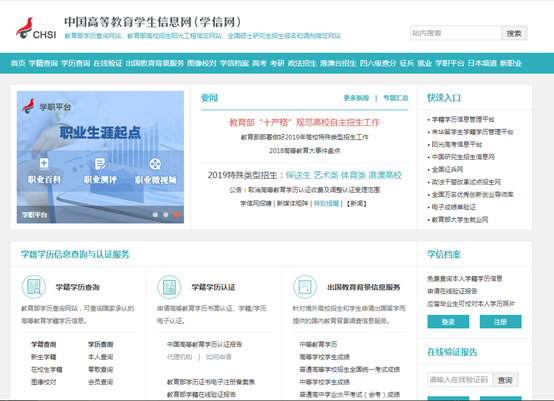This screenshot has width=554, height=401.
Task: Open the 代理机构 link
Action: (x=179, y=357)
